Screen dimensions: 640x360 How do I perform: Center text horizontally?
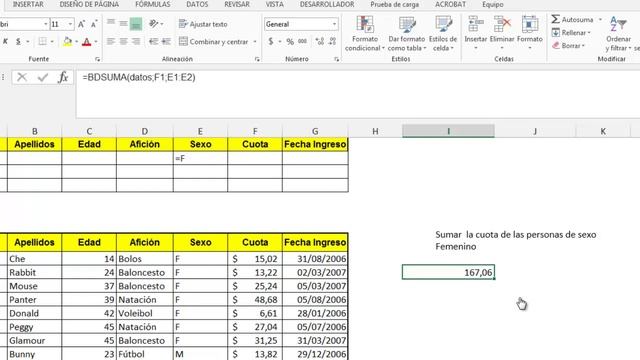[123, 42]
